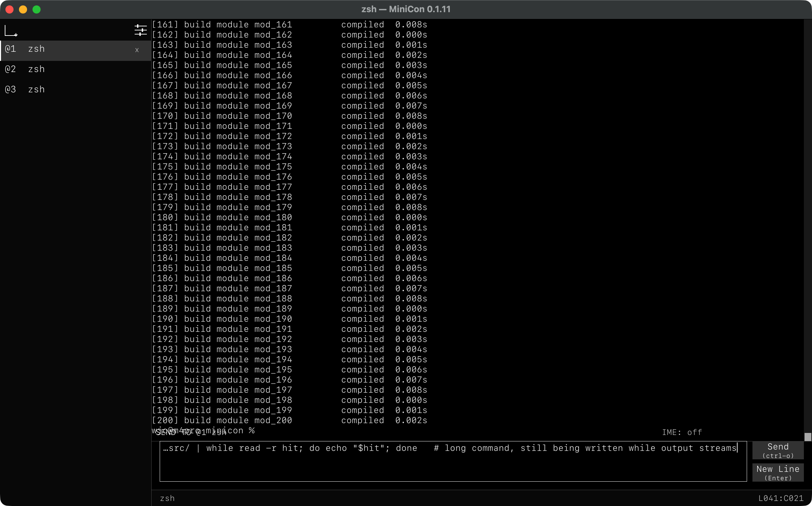The image size is (812, 506).
Task: Click the [200] build module mod_200 line
Action: tap(290, 420)
